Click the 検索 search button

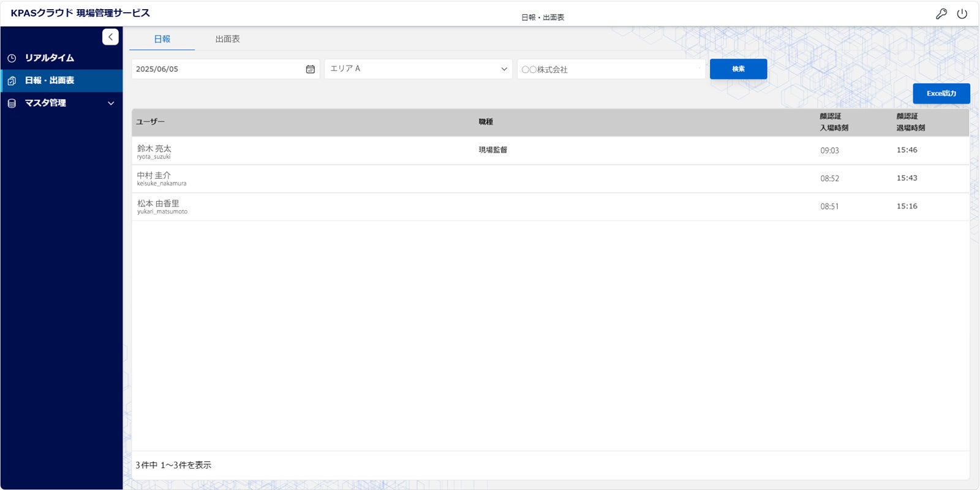(738, 69)
